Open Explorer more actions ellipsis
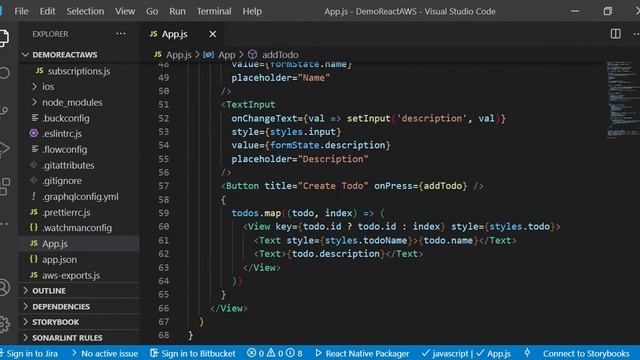Image resolution: width=640 pixels, height=360 pixels. pos(121,34)
